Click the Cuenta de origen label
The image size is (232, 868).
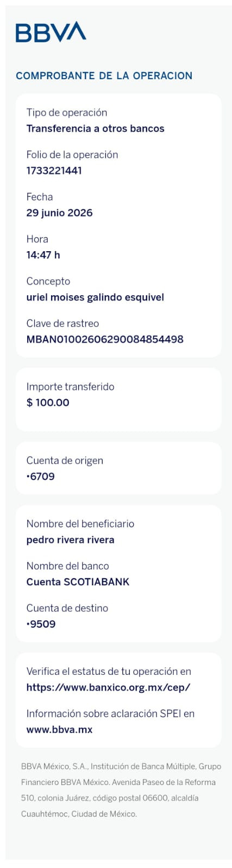coord(65,461)
